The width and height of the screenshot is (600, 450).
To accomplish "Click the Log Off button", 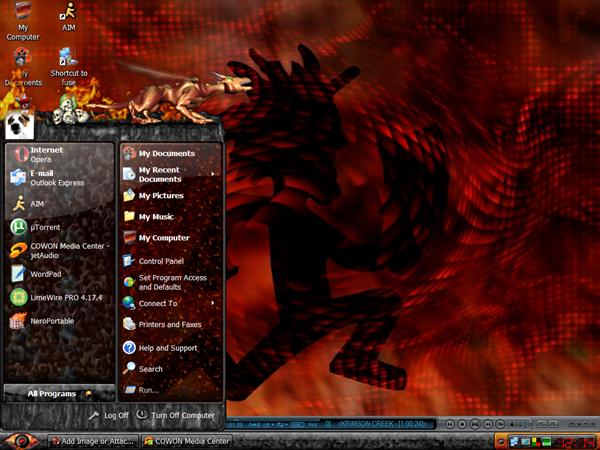I will (109, 415).
